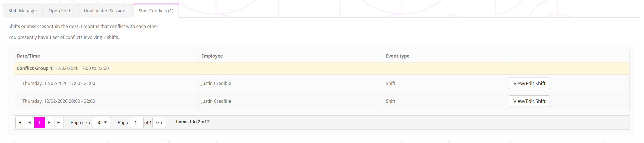The width and height of the screenshot is (644, 143).
Task: Click the Event type column header
Action: [397, 56]
